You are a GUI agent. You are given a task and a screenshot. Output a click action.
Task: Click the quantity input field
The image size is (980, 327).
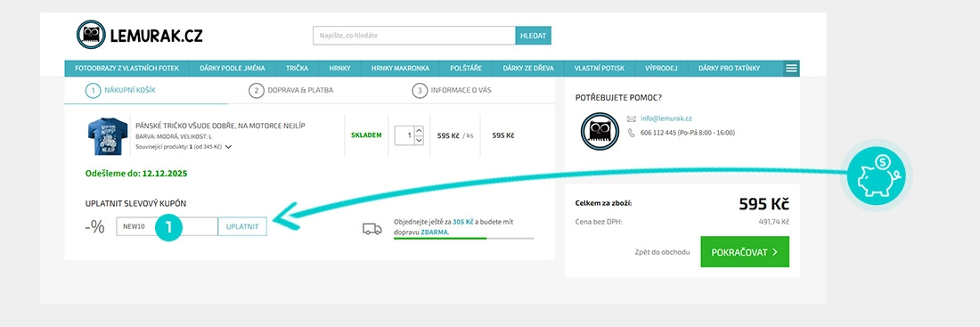pyautogui.click(x=404, y=135)
